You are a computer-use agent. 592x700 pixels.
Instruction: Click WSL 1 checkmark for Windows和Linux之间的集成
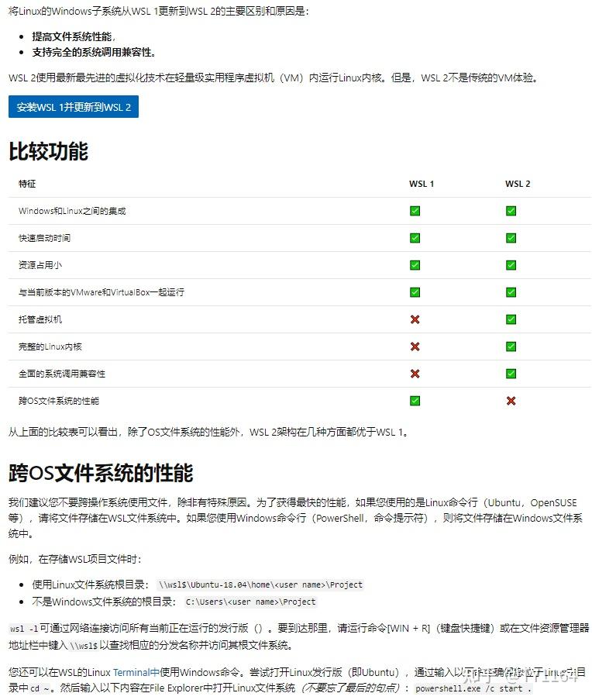[x=415, y=211]
